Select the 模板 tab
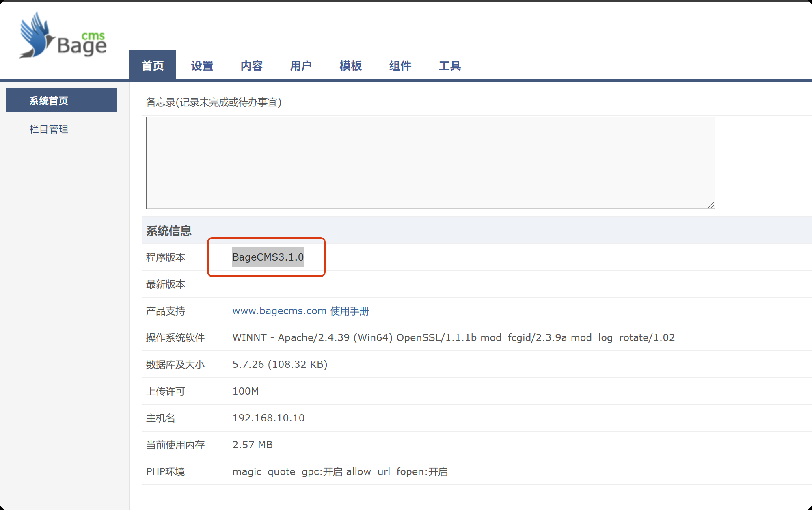This screenshot has width=812, height=510. pyautogui.click(x=351, y=65)
